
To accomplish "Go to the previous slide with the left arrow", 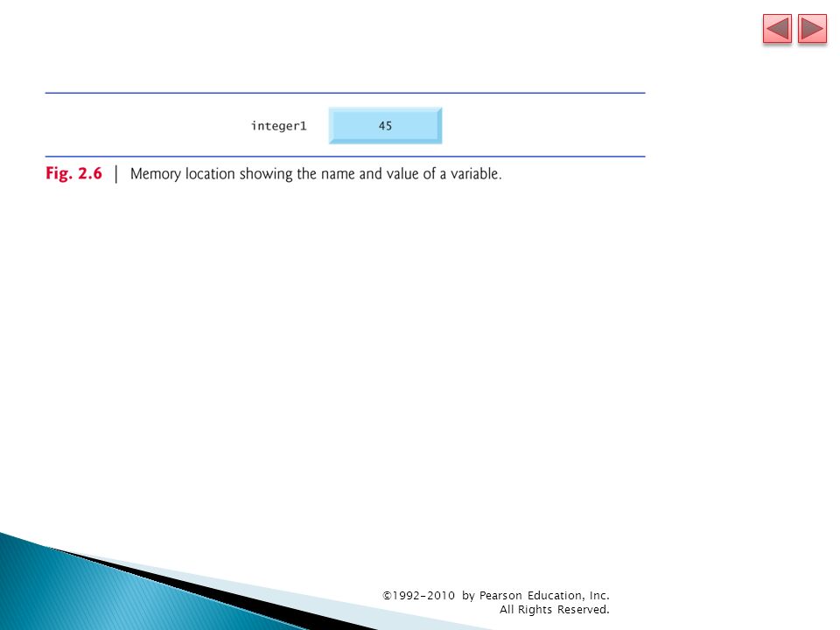I will pos(777,29).
